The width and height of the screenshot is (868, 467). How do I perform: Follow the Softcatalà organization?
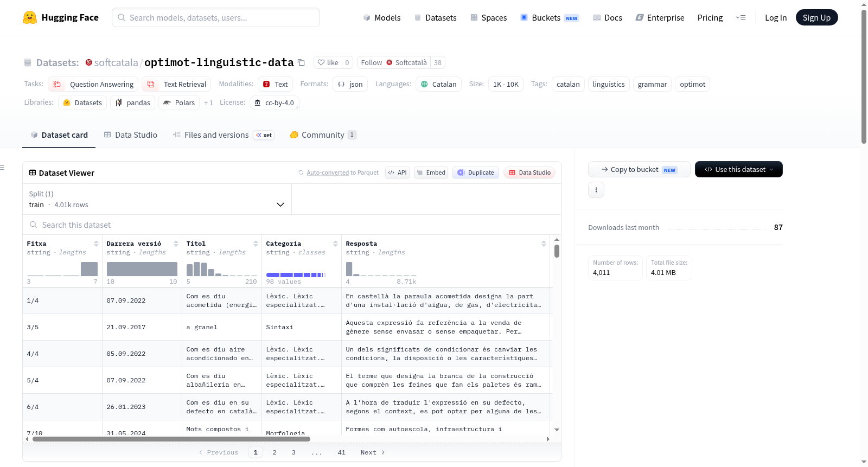click(x=394, y=62)
